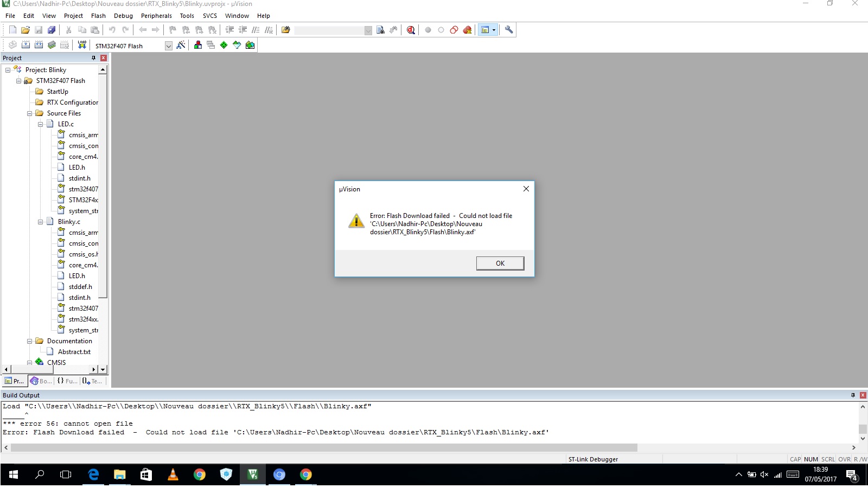The width and height of the screenshot is (868, 488).
Task: Click the Open file folder icon
Action: tap(25, 30)
